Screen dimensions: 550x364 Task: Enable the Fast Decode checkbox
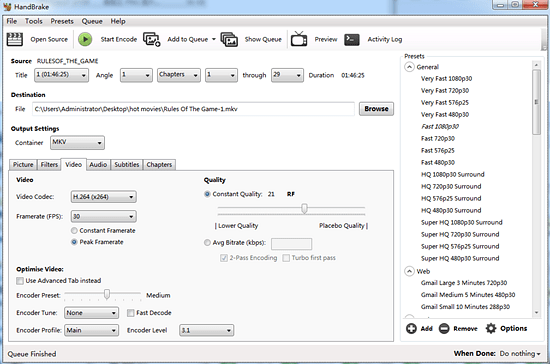pos(130,313)
